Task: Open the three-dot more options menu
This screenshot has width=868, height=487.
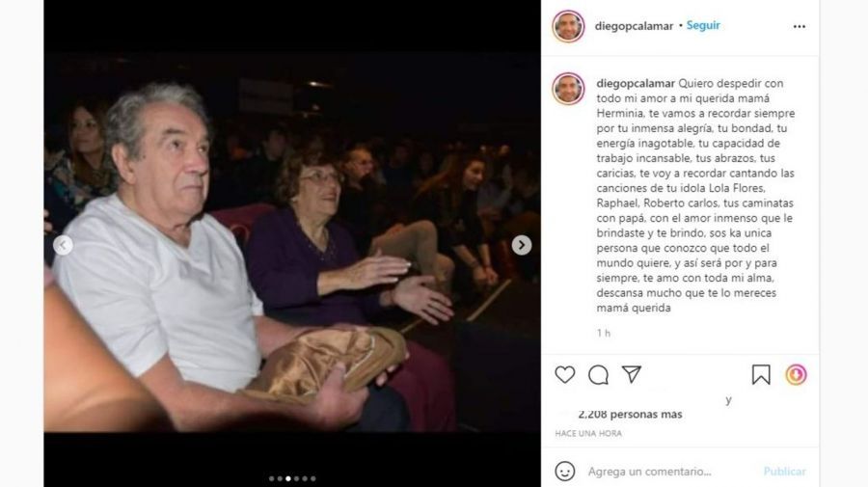Action: 800,27
